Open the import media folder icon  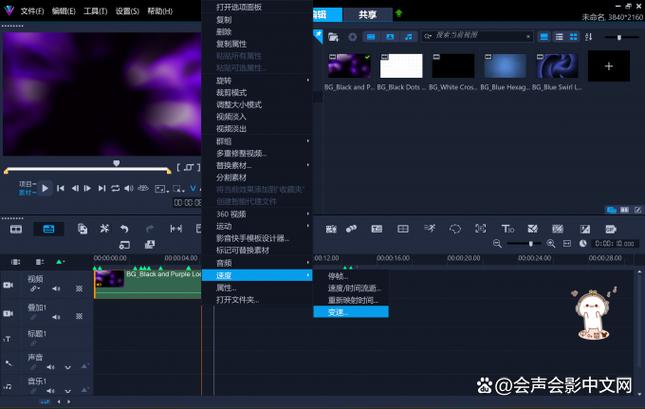pos(333,37)
